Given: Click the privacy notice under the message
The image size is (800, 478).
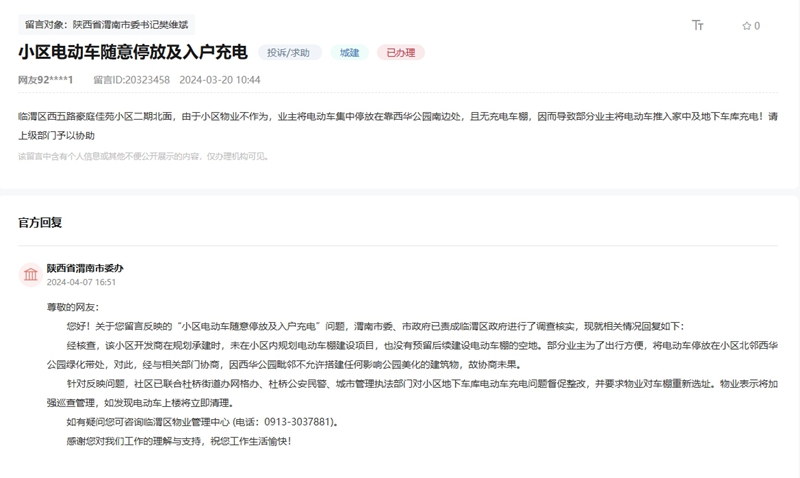Looking at the screenshot, I should tap(143, 156).
